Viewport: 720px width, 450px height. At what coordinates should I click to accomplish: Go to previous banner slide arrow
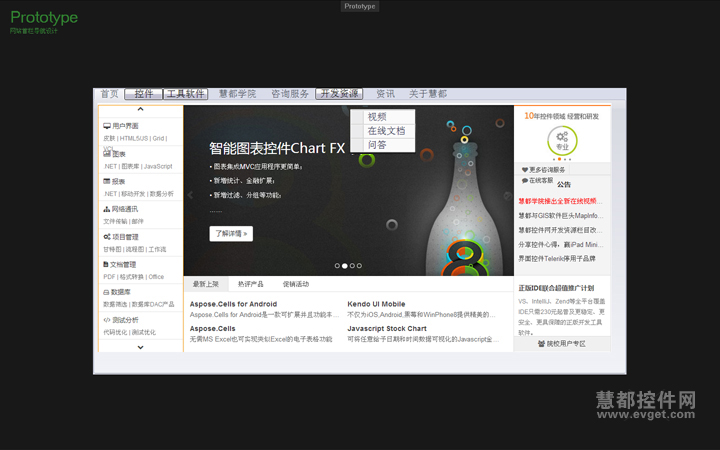click(x=190, y=195)
